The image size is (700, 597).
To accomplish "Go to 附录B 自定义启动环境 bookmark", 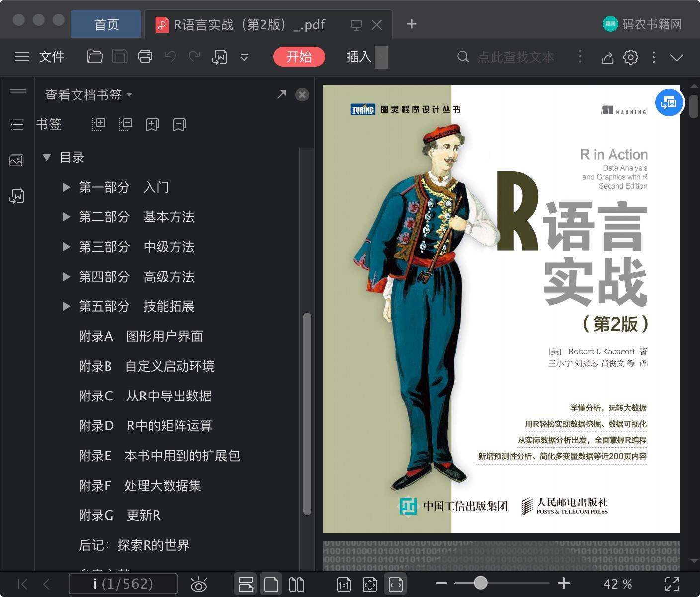I will [x=147, y=366].
